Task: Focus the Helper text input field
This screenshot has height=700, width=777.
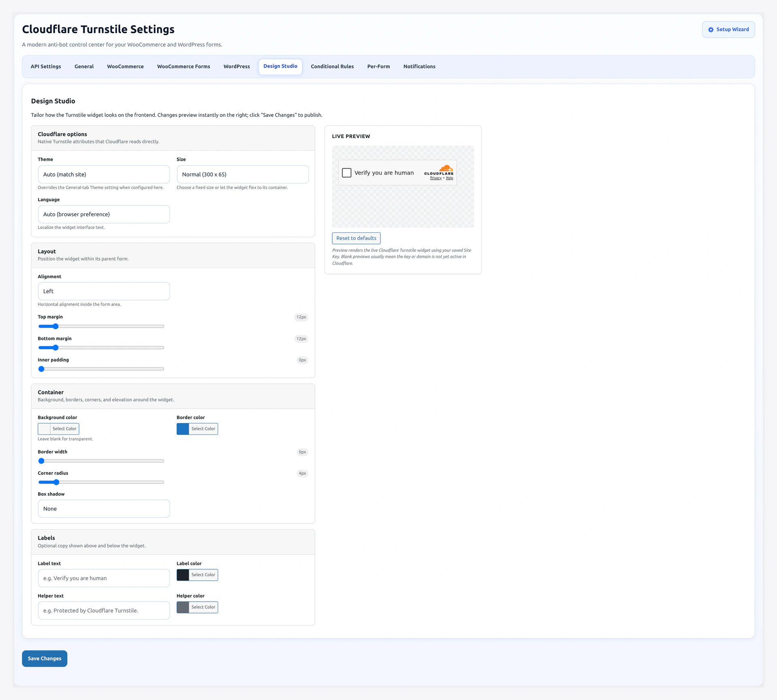Action: point(104,611)
